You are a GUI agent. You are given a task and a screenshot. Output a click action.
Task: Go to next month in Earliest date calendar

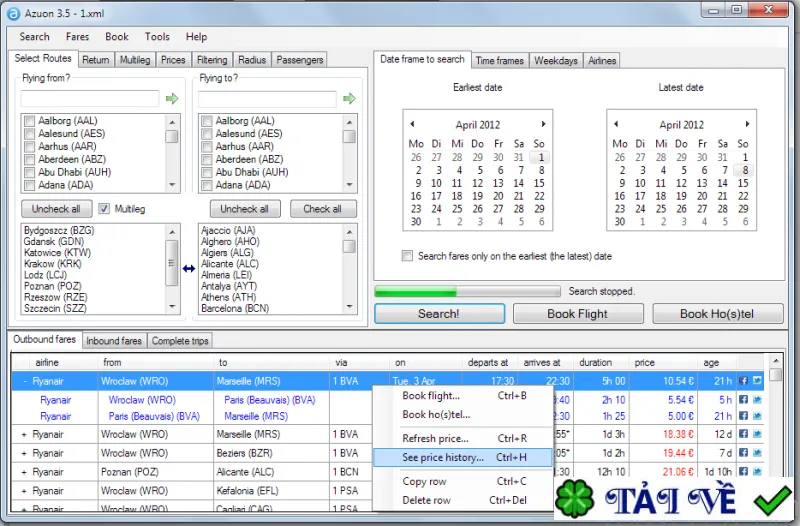click(x=543, y=124)
